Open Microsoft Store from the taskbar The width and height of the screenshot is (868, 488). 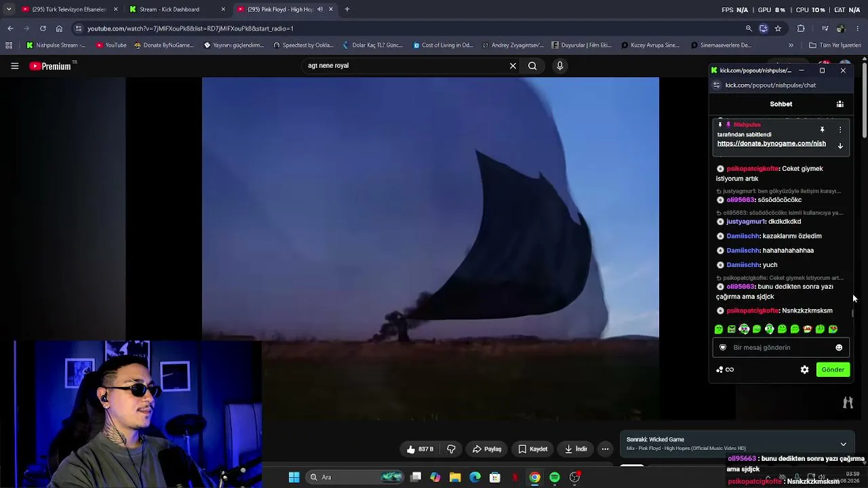495,477
